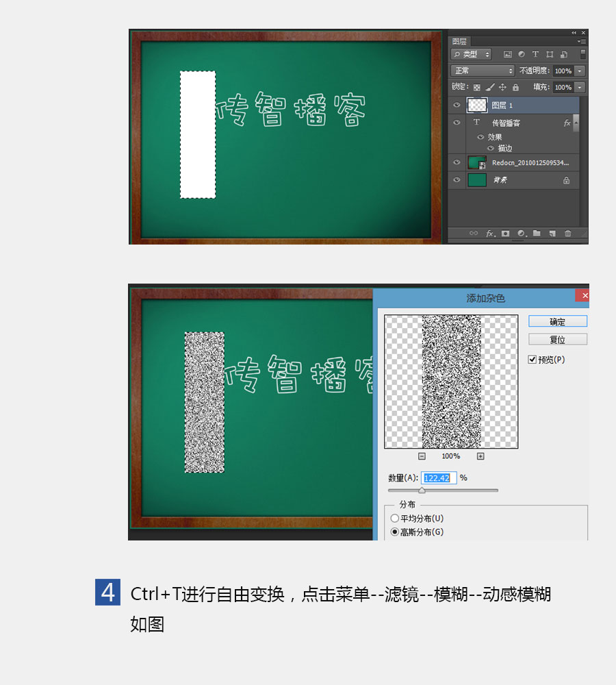This screenshot has height=685, width=616.
Task: Open 正常 blend mode dropdown
Action: click(x=483, y=71)
